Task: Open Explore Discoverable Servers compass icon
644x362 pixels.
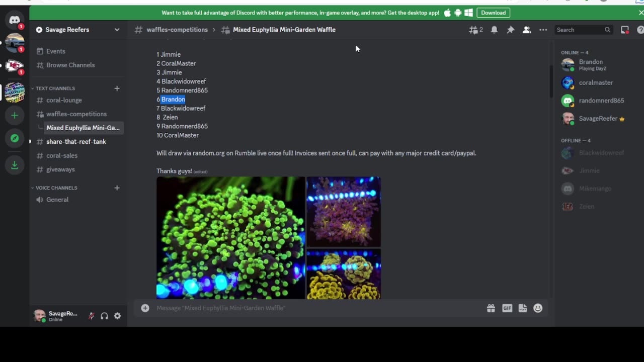Action: pos(15,138)
